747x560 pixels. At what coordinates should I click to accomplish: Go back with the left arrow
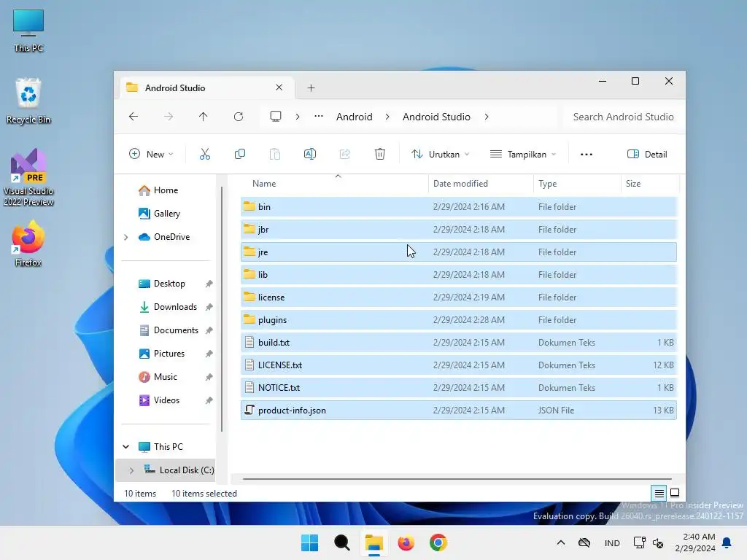133,117
